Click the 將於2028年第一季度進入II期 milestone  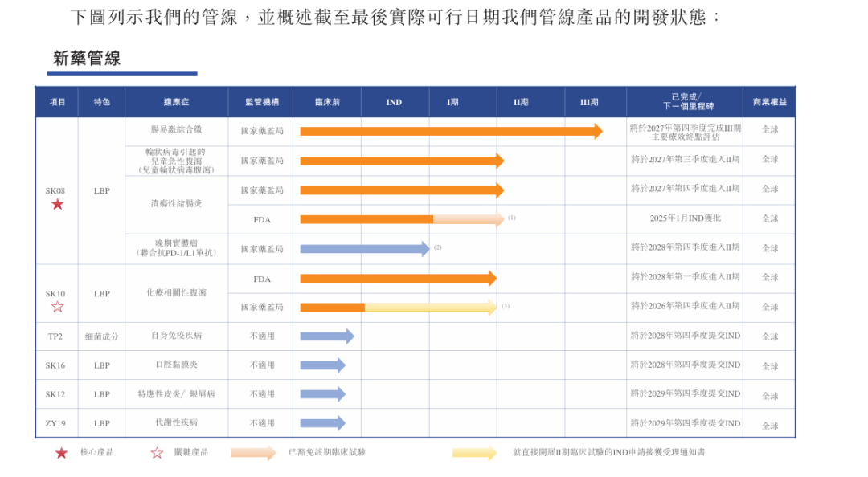click(x=686, y=277)
